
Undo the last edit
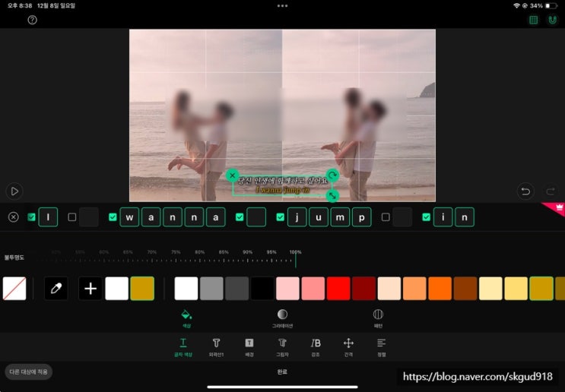[x=525, y=191]
